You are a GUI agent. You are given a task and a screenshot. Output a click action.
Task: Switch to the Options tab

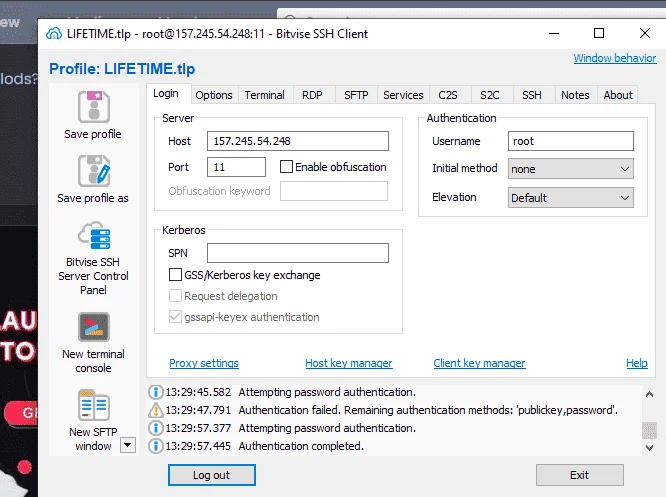coord(214,95)
